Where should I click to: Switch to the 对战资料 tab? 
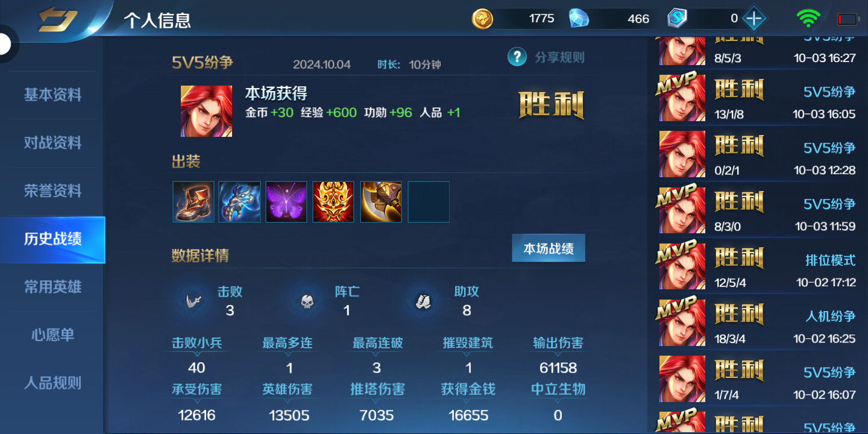click(x=52, y=143)
